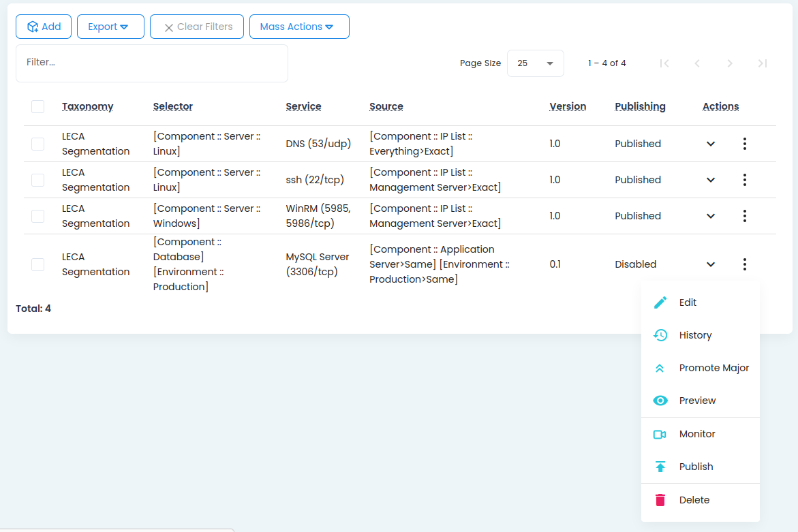Viewport: 798px width, 532px height.
Task: Open three-dot menu for WinRM row
Action: coord(745,216)
